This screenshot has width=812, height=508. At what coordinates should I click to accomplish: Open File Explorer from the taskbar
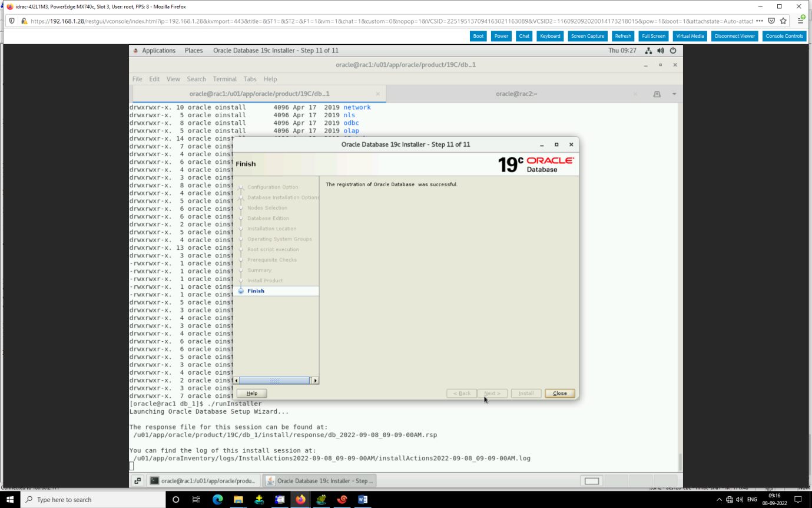click(238, 500)
